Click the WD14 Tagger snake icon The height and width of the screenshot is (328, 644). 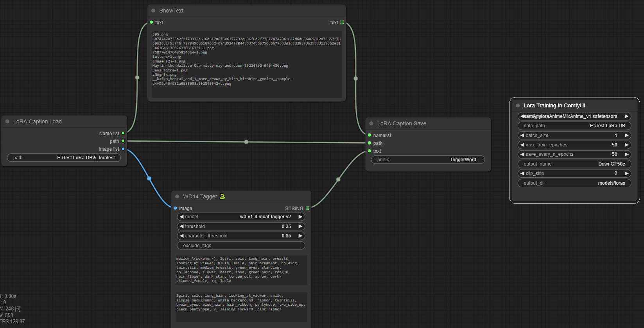pos(222,196)
